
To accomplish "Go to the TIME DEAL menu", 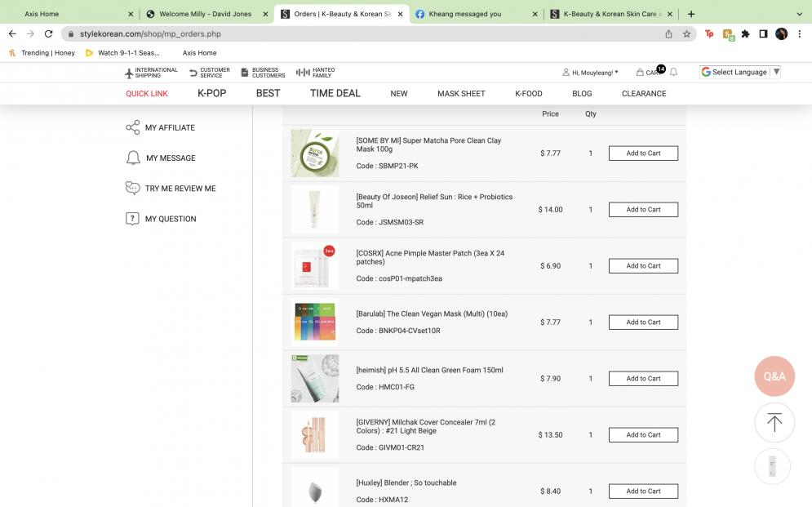I will pos(335,93).
